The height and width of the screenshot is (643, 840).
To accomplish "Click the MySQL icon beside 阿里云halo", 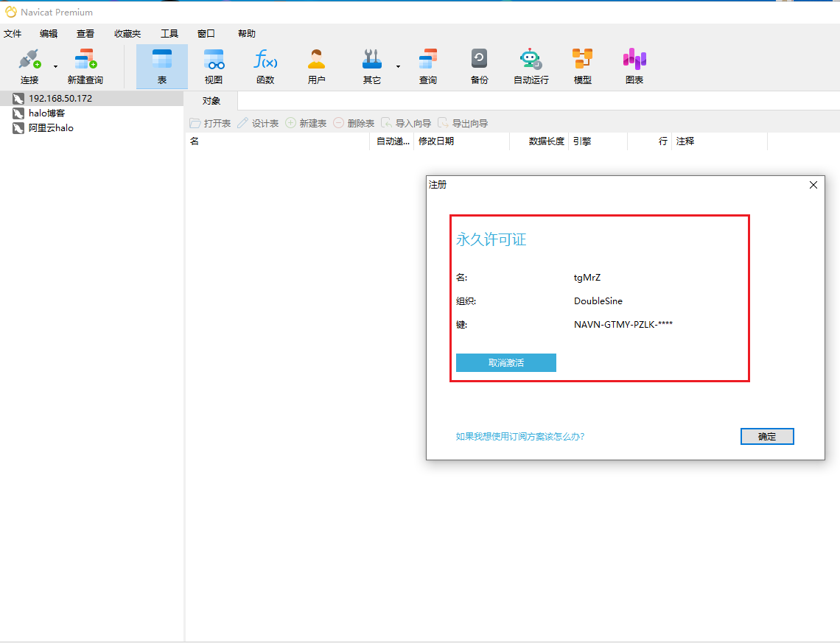I will tap(18, 128).
